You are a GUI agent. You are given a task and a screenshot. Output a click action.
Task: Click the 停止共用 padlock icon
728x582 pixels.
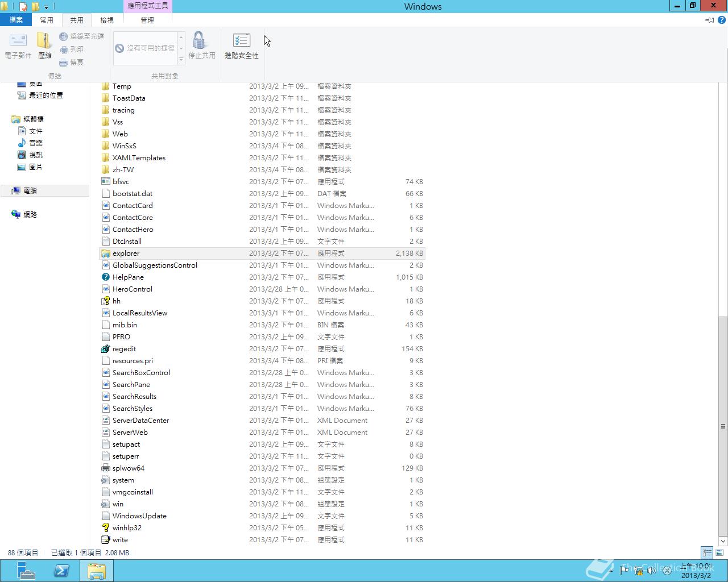198,41
